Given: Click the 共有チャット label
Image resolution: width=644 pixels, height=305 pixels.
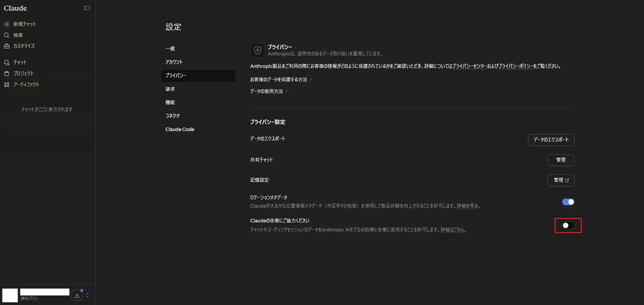Looking at the screenshot, I should (261, 160).
